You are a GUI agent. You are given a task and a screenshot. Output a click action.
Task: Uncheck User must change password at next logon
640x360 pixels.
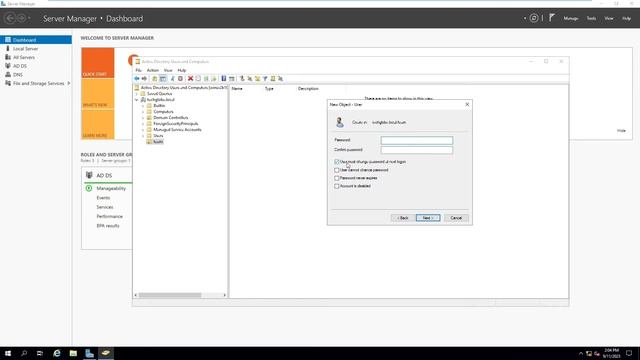[337, 162]
